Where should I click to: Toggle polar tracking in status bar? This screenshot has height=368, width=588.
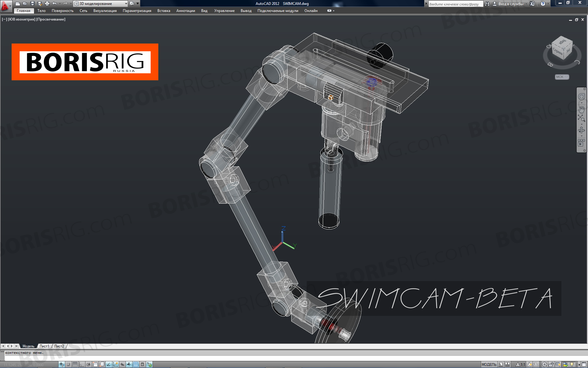click(89, 364)
